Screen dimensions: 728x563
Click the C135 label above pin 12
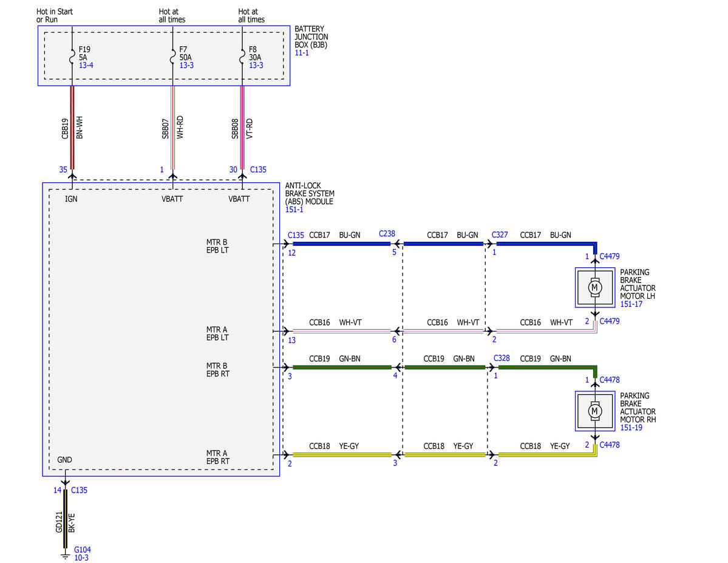[x=296, y=236]
